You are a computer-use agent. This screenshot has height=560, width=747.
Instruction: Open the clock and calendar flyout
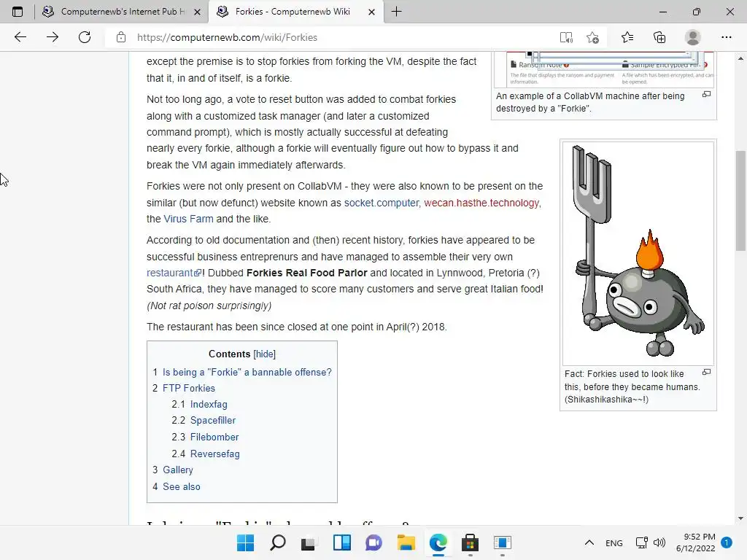coord(695,542)
